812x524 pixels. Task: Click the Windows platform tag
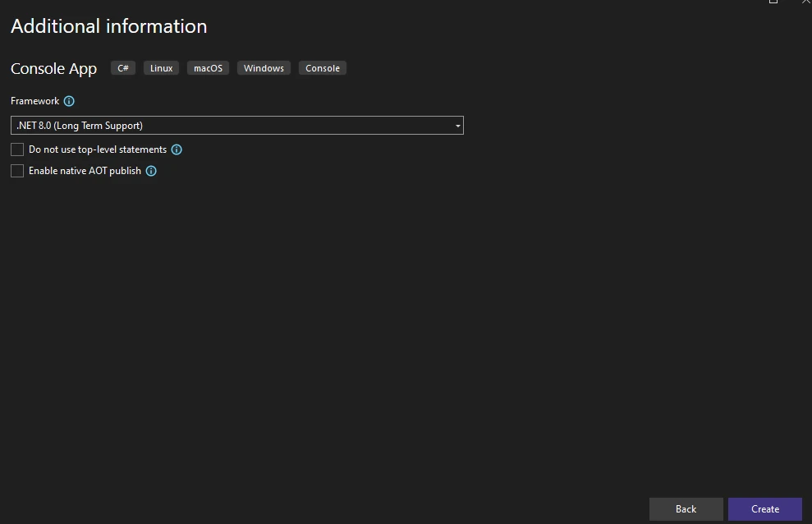(264, 68)
